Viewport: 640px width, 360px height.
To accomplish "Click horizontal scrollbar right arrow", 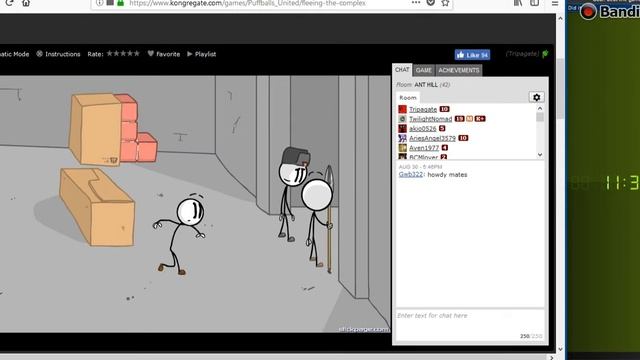I will (x=551, y=357).
